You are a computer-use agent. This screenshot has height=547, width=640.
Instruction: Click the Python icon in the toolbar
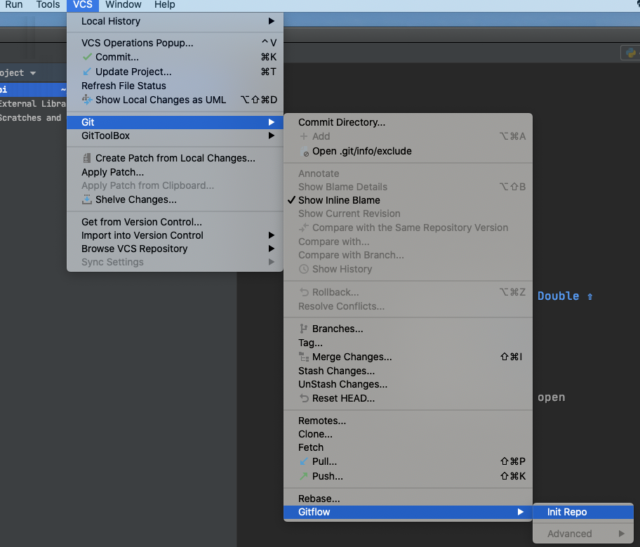(631, 53)
